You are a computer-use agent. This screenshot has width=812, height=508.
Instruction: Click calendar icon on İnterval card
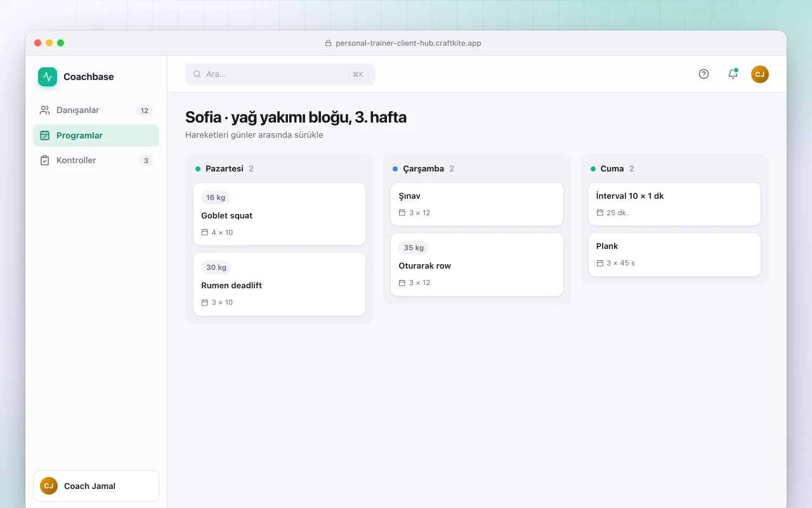(600, 213)
